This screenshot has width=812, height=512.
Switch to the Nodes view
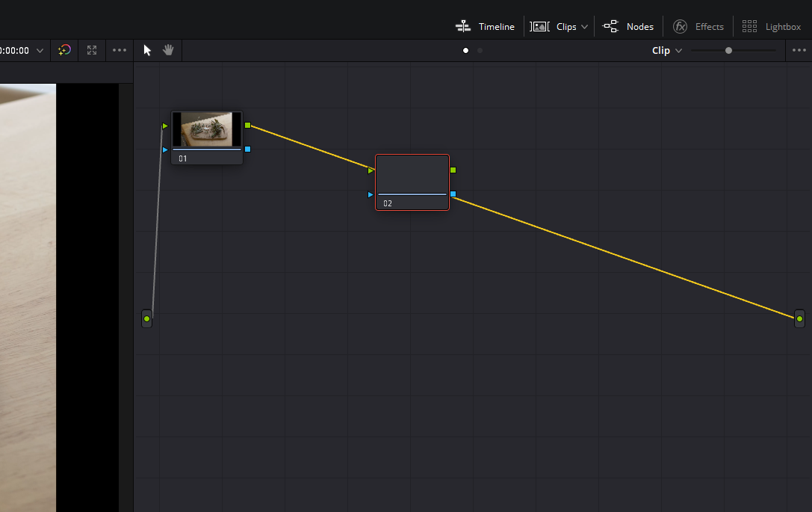[640, 25]
